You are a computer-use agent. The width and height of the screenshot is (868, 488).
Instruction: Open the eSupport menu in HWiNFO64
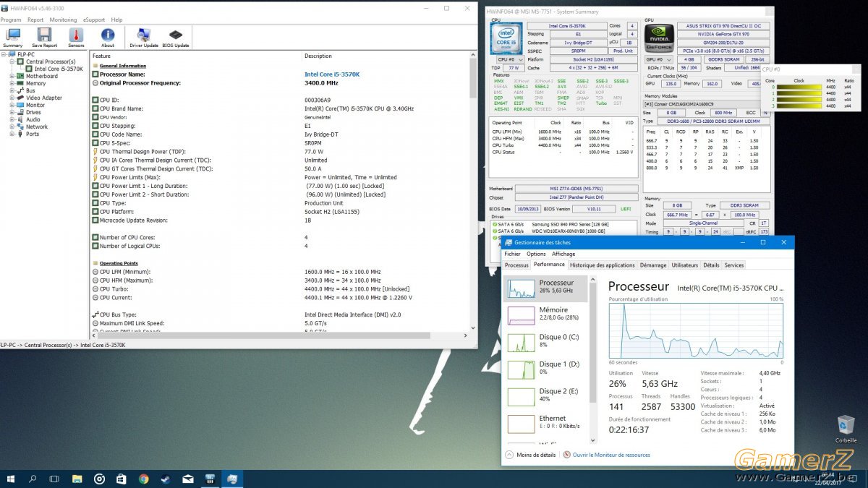tap(94, 20)
